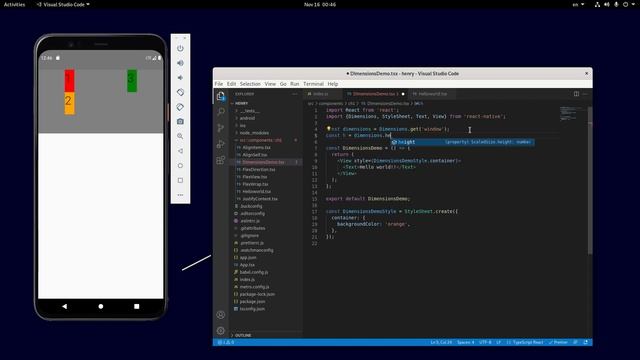The height and width of the screenshot is (360, 640).
Task: Expand the android folder
Action: pyautogui.click(x=247, y=118)
